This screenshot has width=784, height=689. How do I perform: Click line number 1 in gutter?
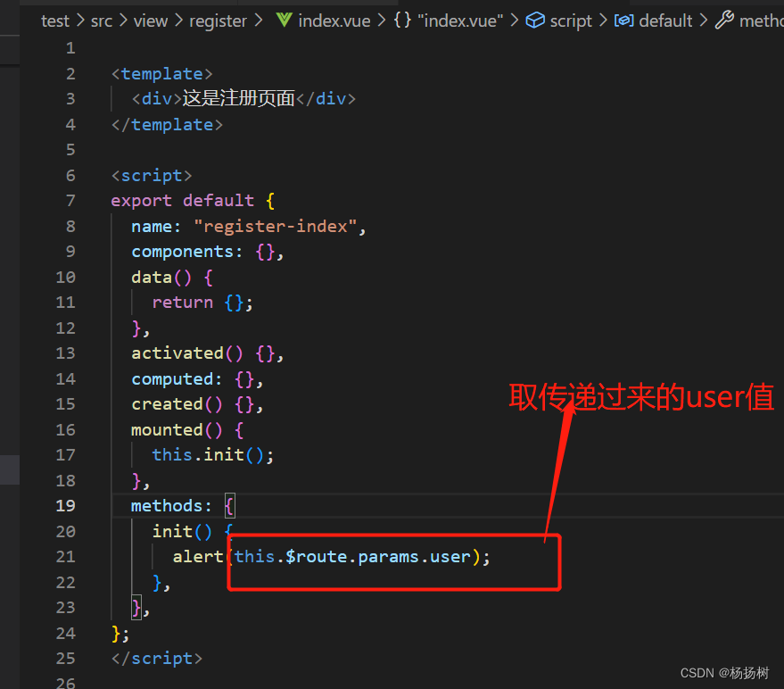point(70,48)
